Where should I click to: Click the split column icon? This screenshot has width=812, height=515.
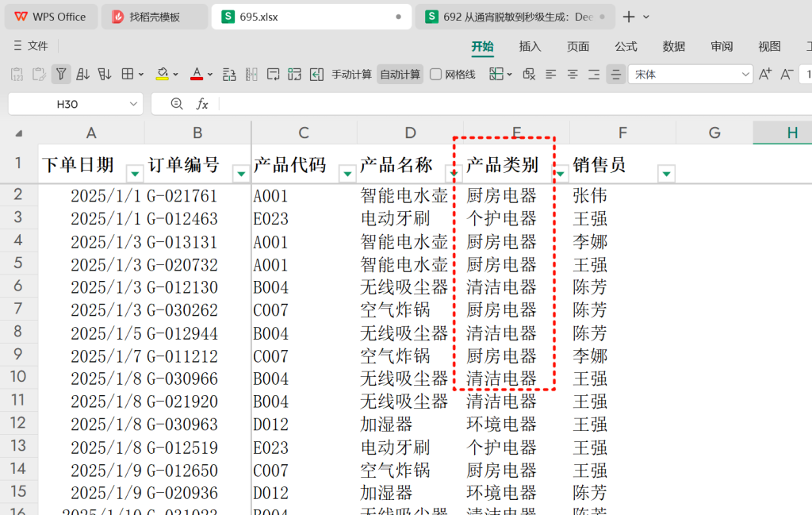[x=251, y=75]
